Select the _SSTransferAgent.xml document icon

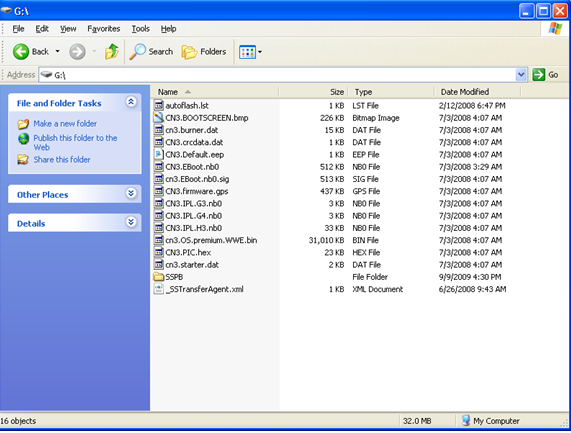point(158,289)
